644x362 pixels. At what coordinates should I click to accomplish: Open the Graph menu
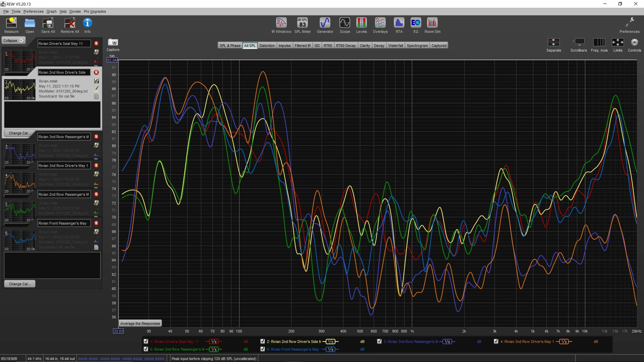pos(52,12)
